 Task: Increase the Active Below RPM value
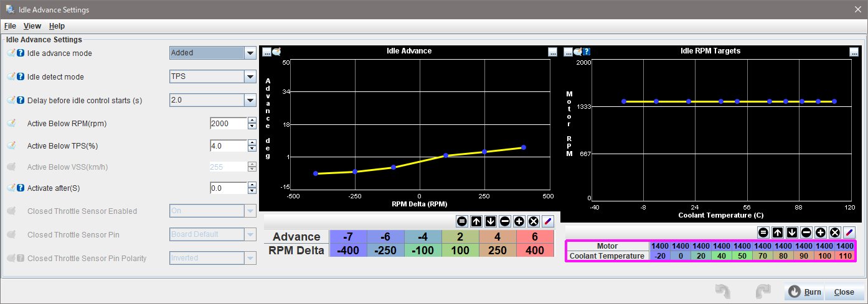pyautogui.click(x=252, y=121)
